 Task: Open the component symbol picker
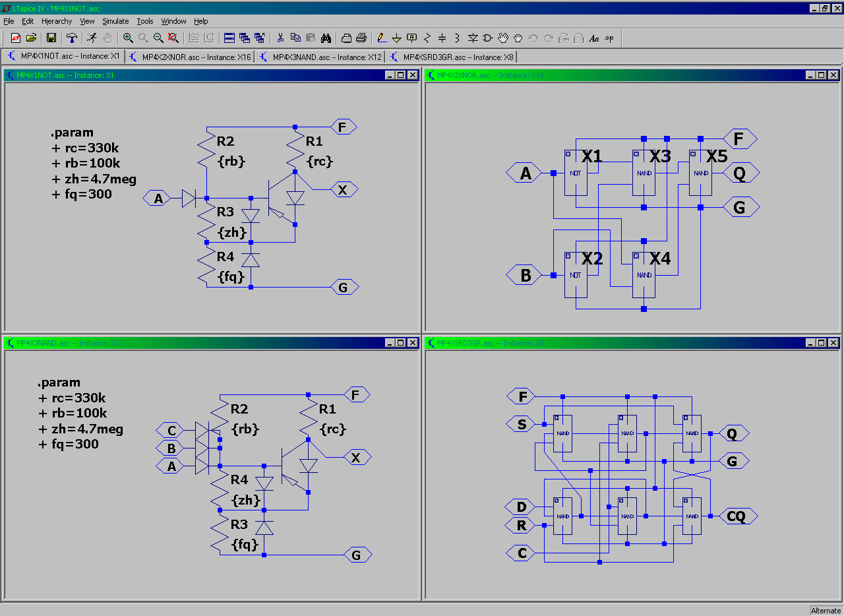[x=488, y=38]
